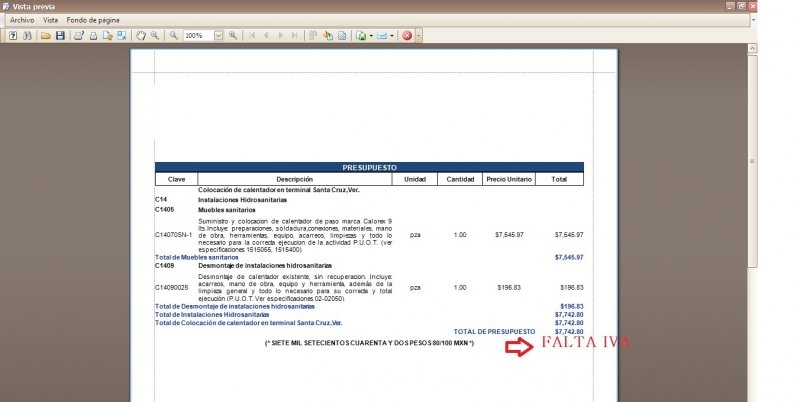Click the binoculars search icon
The height and width of the screenshot is (402, 800).
pos(27,35)
